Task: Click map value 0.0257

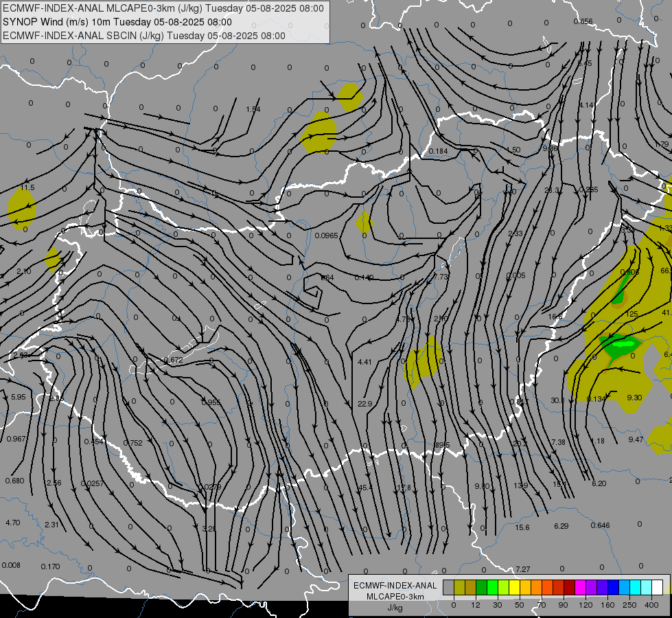Action: (x=92, y=483)
